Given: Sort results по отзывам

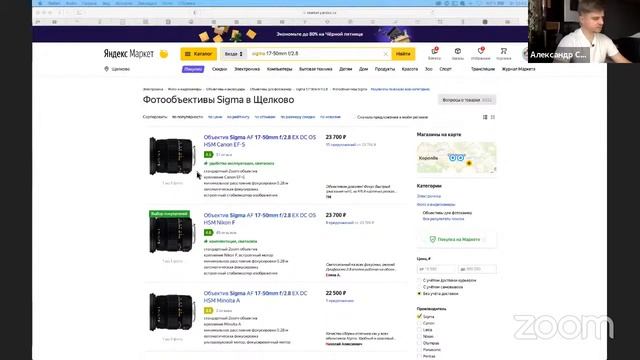Looking at the screenshot, I should (x=265, y=117).
